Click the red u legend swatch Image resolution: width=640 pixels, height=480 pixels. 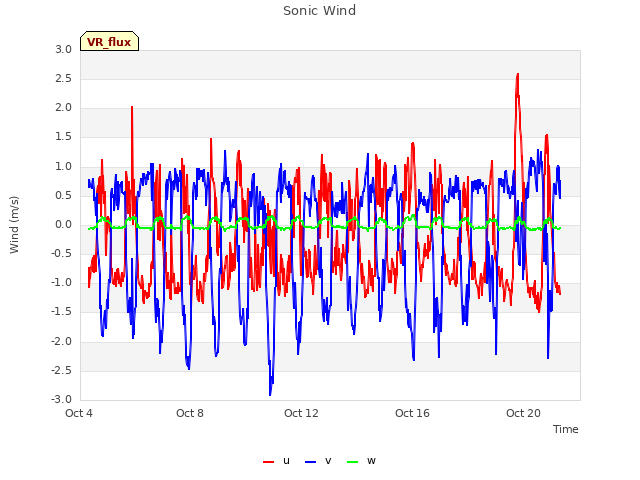[x=269, y=462]
